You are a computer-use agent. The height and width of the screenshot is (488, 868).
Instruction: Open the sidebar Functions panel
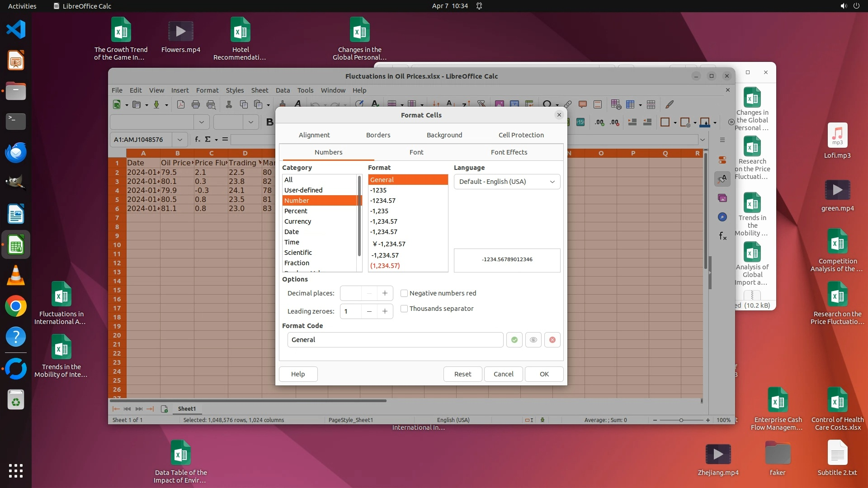[722, 236]
